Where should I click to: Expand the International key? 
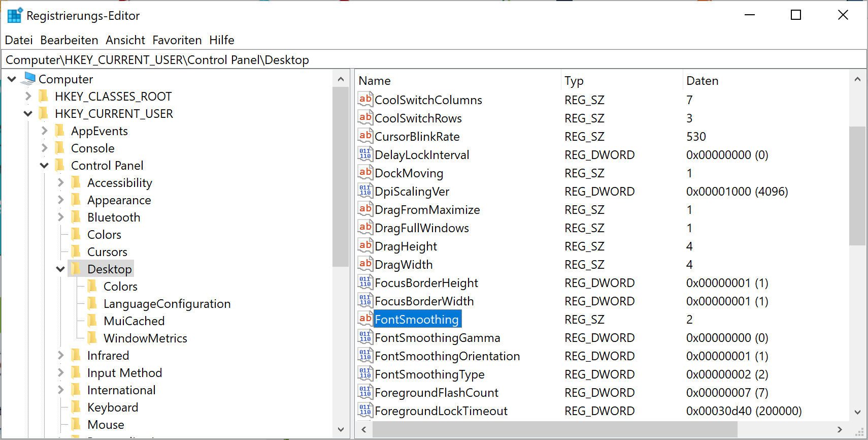coord(60,390)
